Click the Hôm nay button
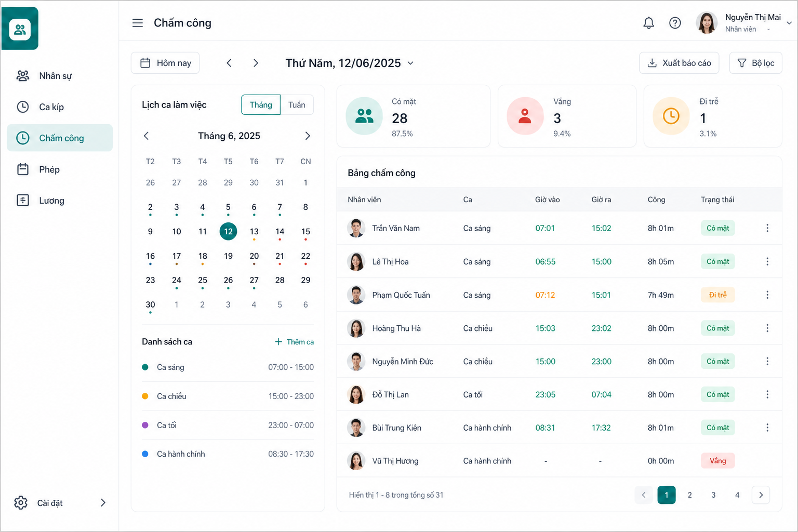Viewport: 798px width, 532px height. (x=165, y=63)
